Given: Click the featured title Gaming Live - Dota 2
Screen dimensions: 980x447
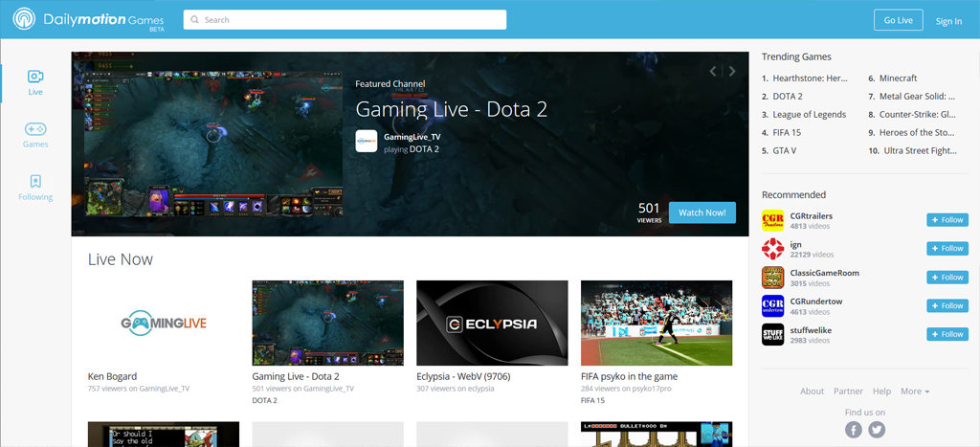Looking at the screenshot, I should [452, 109].
